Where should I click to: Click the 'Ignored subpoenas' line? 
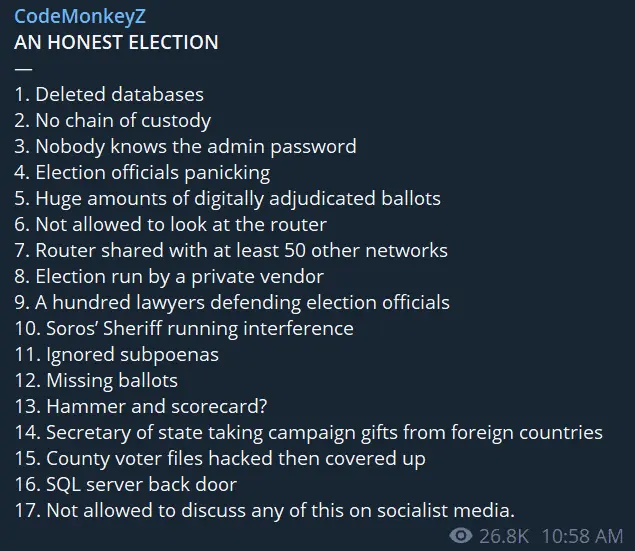tap(117, 355)
